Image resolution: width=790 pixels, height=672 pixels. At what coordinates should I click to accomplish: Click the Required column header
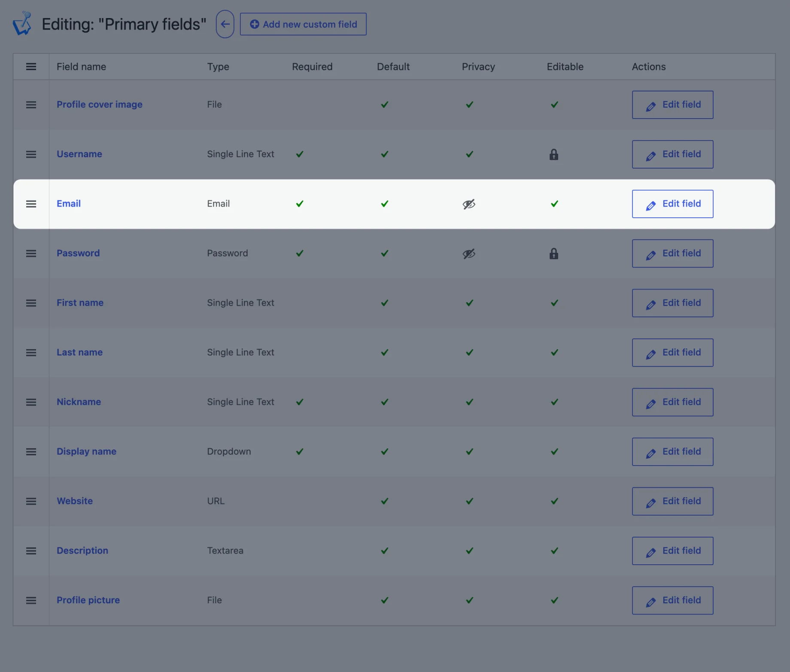tap(312, 67)
